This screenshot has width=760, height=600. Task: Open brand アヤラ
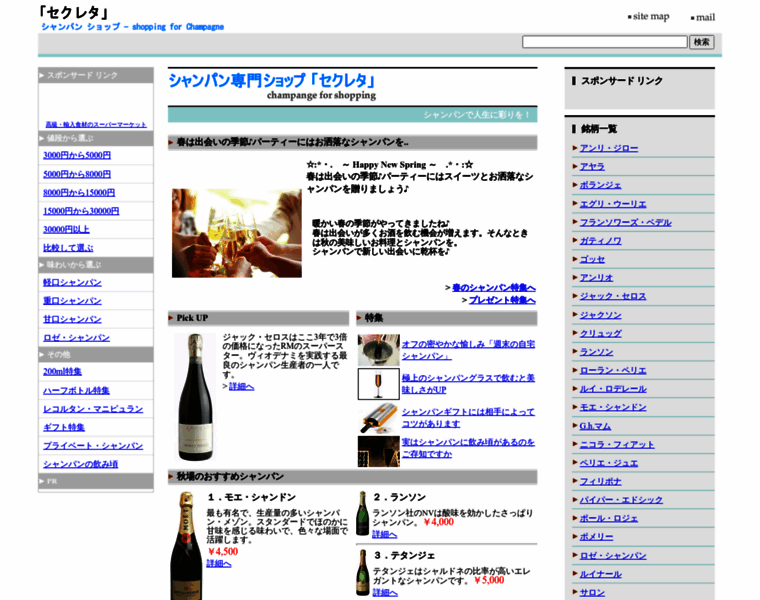coord(592,167)
